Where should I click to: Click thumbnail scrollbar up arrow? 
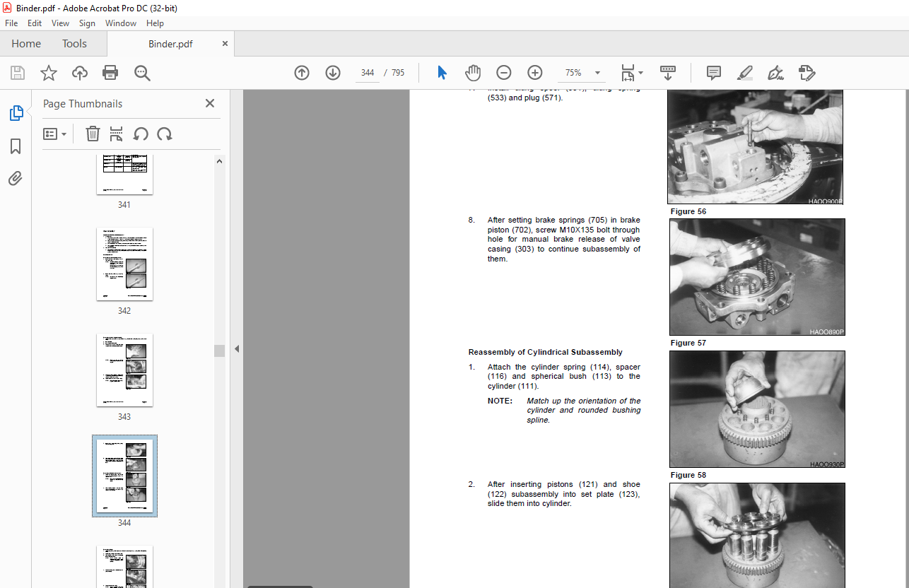[x=219, y=161]
